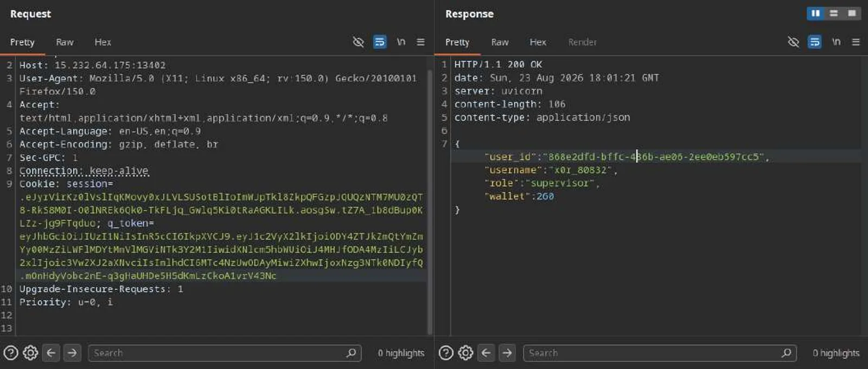Viewport: 868px width, 369px height.
Task: Toggle word wrap icon in Response pane
Action: (815, 42)
